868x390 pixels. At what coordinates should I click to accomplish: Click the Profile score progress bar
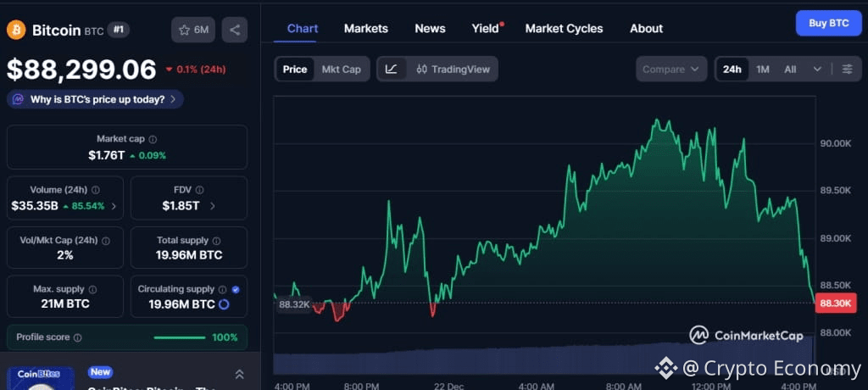(x=180, y=337)
